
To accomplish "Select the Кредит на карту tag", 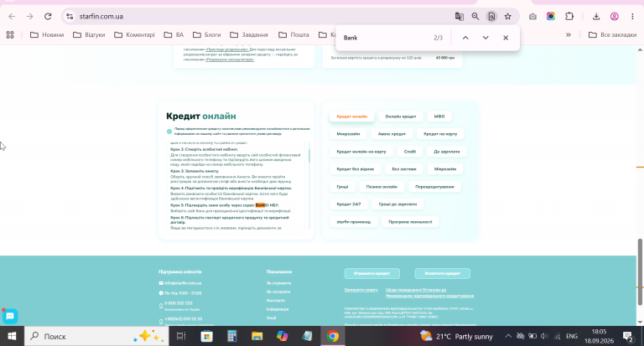I will click(x=440, y=134).
